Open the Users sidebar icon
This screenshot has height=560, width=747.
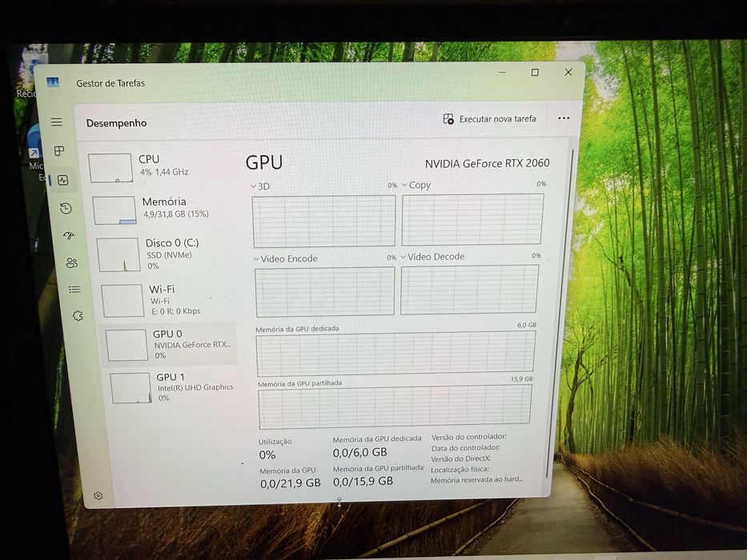pos(72,263)
